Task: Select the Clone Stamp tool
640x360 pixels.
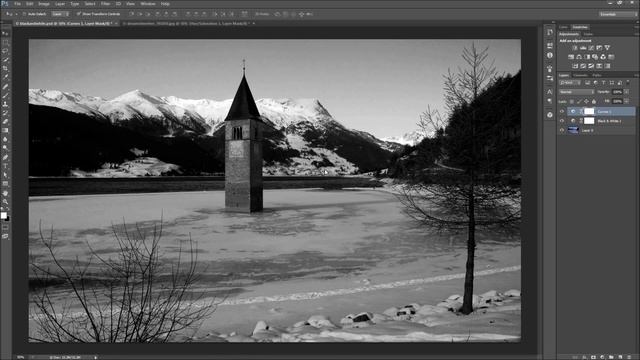Action: 6,104
